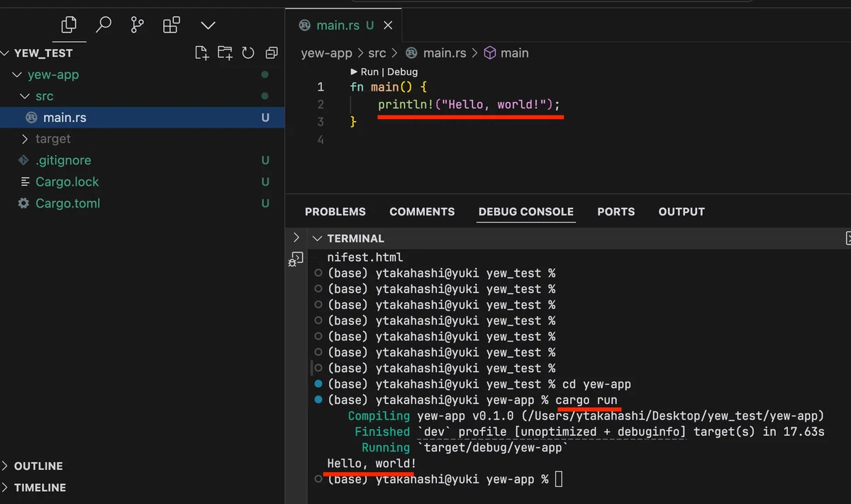Click the Finished dev profile output line

tap(590, 432)
